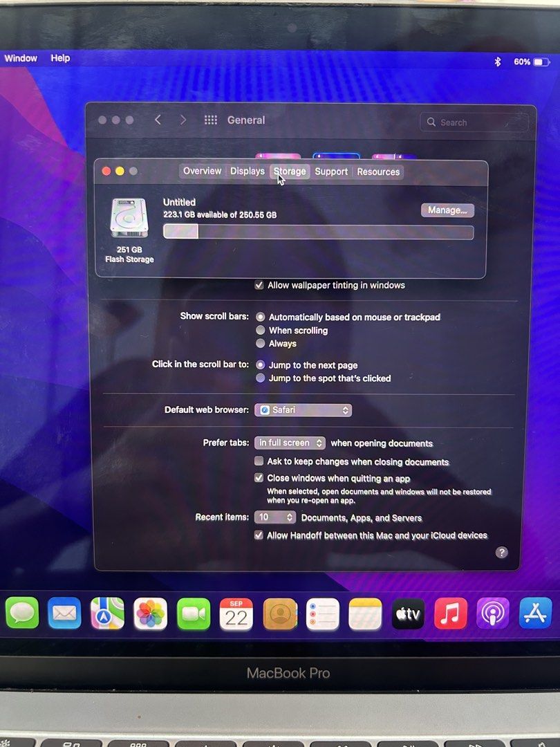Image resolution: width=560 pixels, height=747 pixels.
Task: Click the Bluetooth icon in menu bar
Action: [x=498, y=62]
